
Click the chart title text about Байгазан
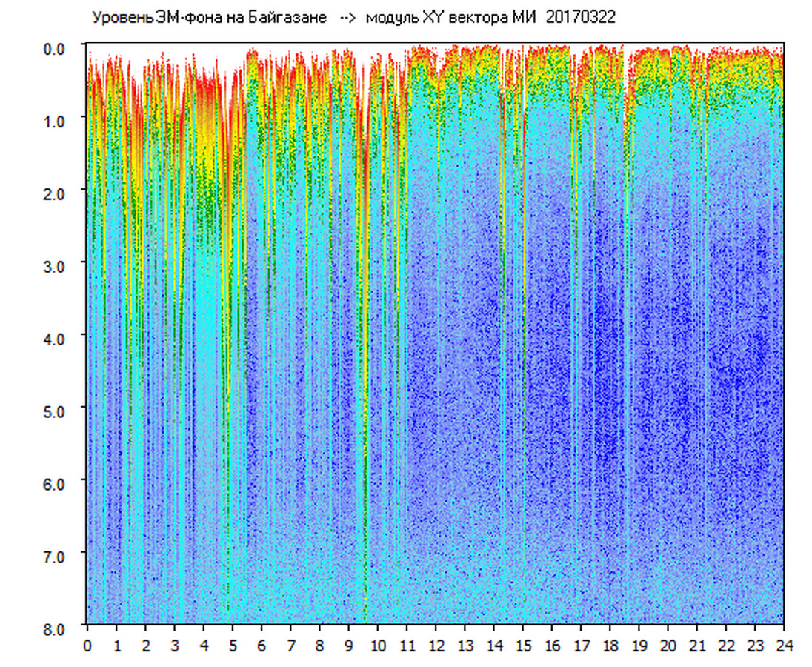209,18
